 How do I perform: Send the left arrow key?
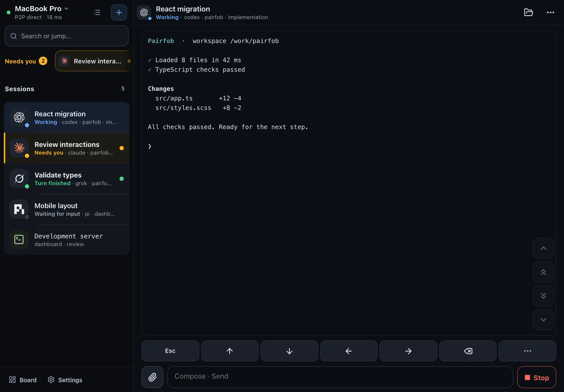point(349,351)
